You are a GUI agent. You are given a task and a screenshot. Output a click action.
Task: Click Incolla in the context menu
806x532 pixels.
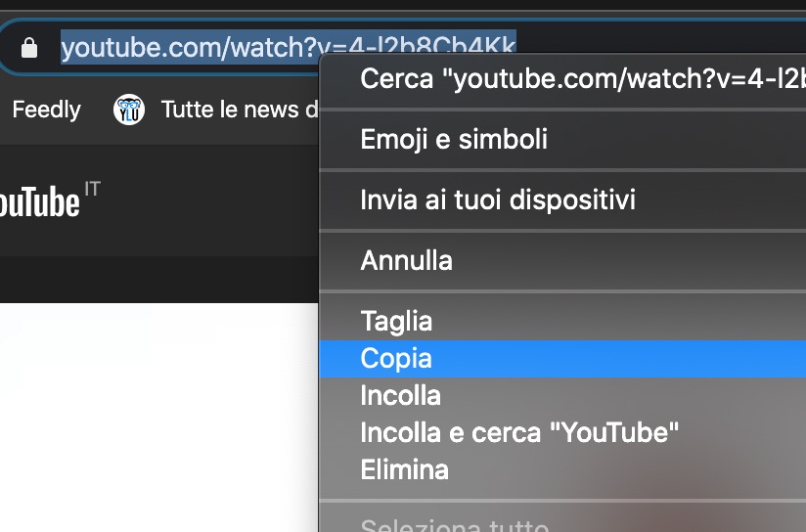[401, 396]
